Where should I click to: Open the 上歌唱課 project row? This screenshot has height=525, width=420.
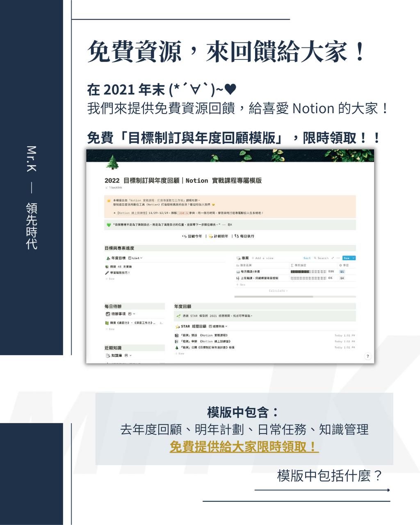[x=257, y=278]
